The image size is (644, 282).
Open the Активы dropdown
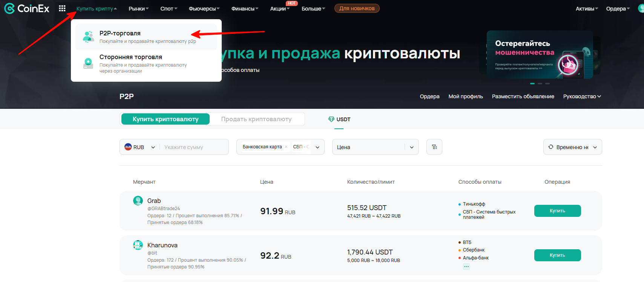pos(587,9)
